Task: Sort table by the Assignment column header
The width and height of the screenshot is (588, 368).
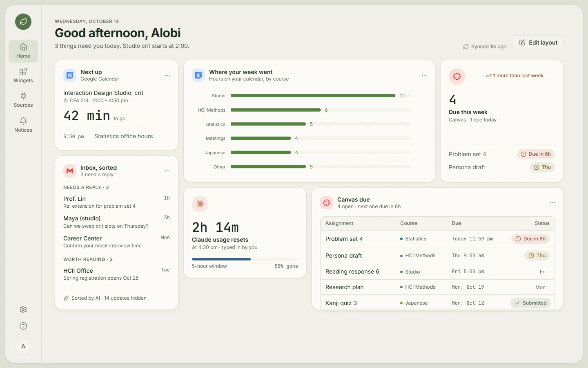Action: [x=339, y=223]
